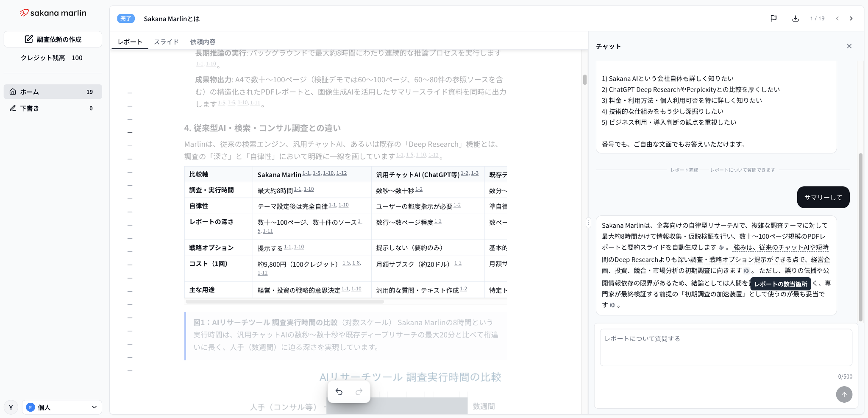The width and height of the screenshot is (868, 418).
Task: Click the undo arrow in floating toolbar
Action: (x=339, y=392)
